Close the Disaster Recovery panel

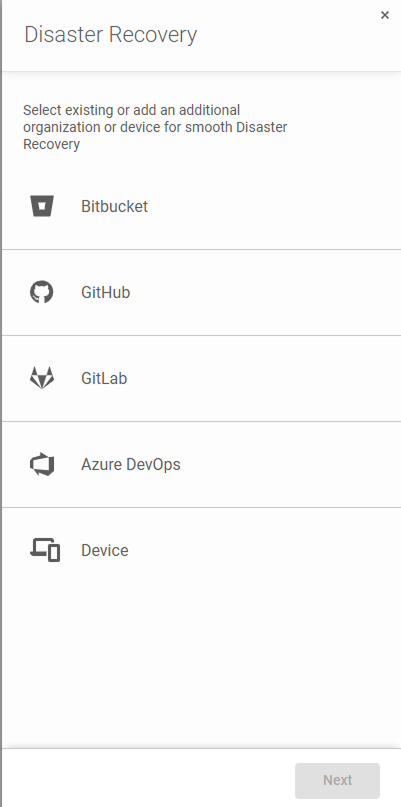pyautogui.click(x=385, y=15)
